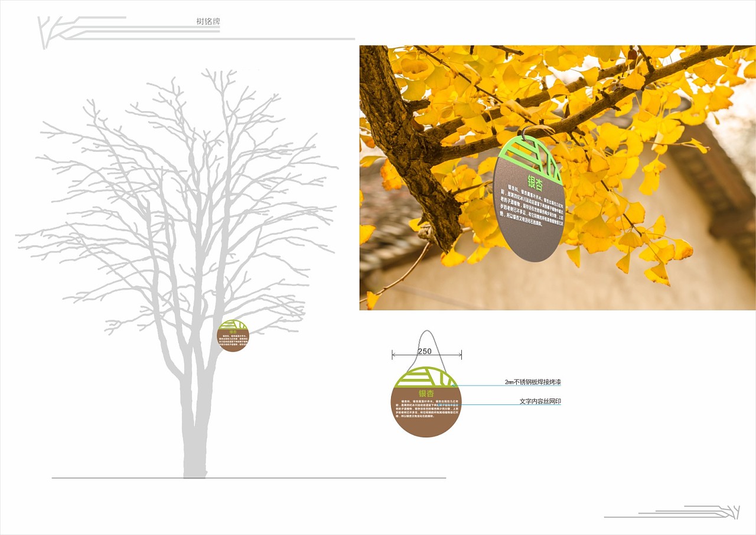Click the 2mm不锈钢板焊接烤漆 annotation

click(533, 382)
